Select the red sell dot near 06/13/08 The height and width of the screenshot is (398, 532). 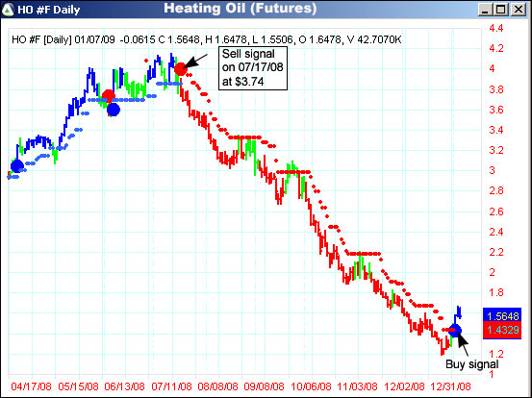tap(109, 96)
